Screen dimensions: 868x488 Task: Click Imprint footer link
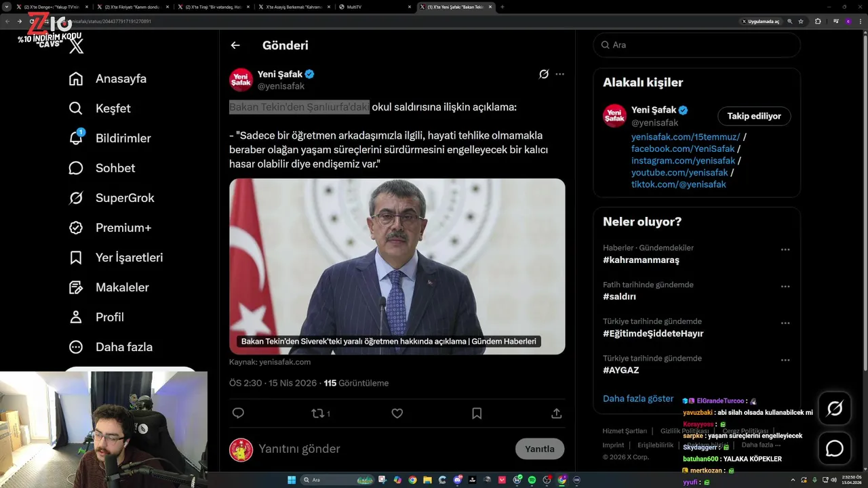pos(613,445)
